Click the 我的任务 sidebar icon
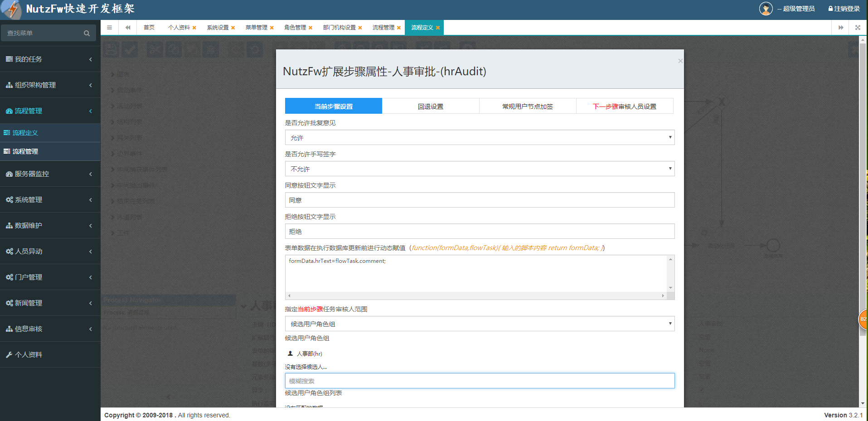The image size is (868, 421). pyautogui.click(x=9, y=59)
